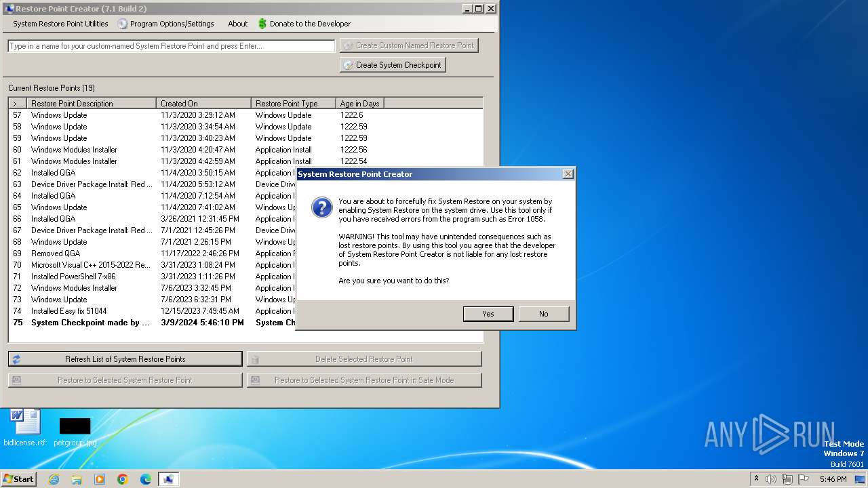Open the Windows Start menu
Image resolution: width=868 pixels, height=488 pixels.
point(19,479)
